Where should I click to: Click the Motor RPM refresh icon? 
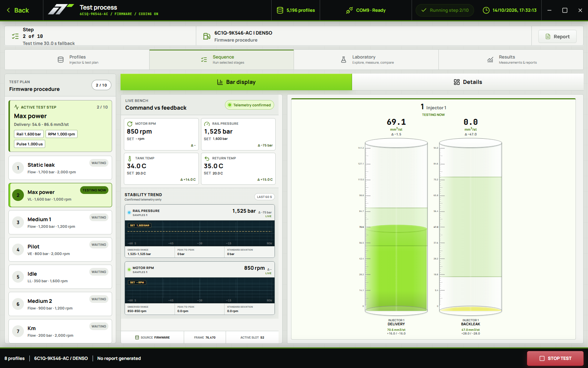pyautogui.click(x=130, y=124)
